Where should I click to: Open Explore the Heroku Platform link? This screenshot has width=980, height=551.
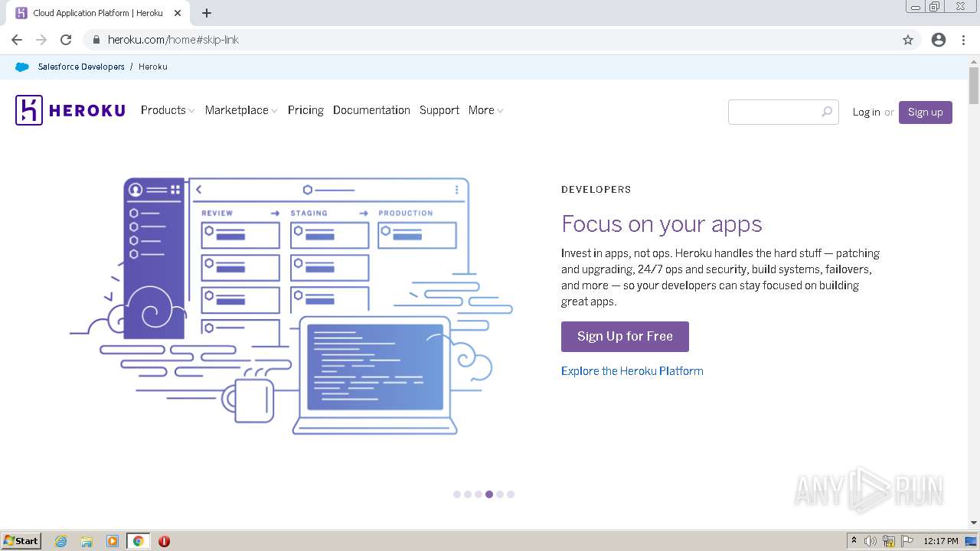[632, 371]
